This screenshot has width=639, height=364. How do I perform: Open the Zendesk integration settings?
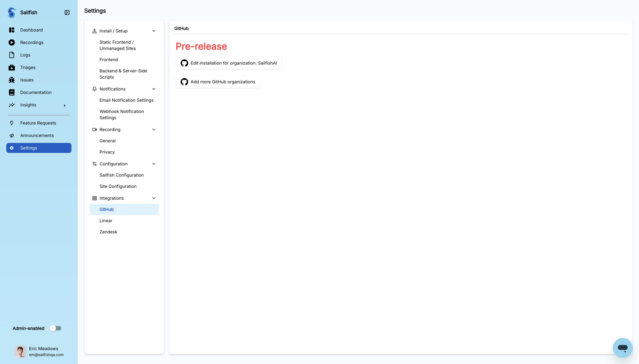[108, 232]
